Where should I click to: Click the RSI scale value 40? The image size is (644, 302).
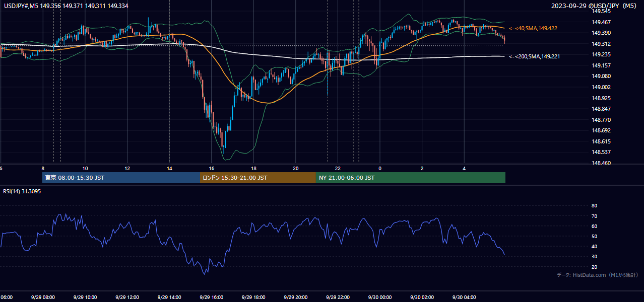(x=594, y=246)
